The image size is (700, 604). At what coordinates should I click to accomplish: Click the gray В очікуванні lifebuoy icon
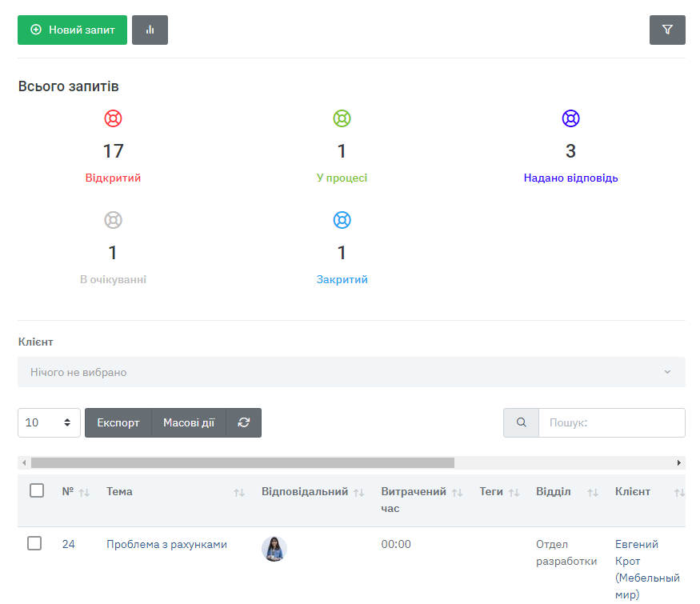pos(114,220)
